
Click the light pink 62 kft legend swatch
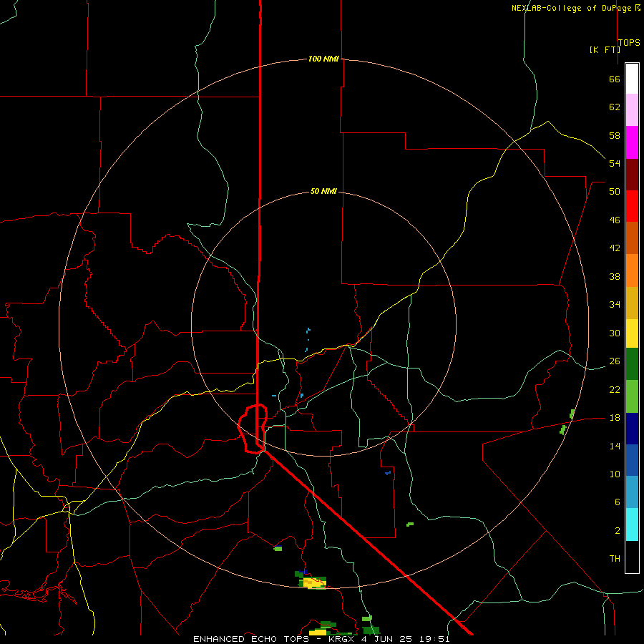(x=632, y=109)
